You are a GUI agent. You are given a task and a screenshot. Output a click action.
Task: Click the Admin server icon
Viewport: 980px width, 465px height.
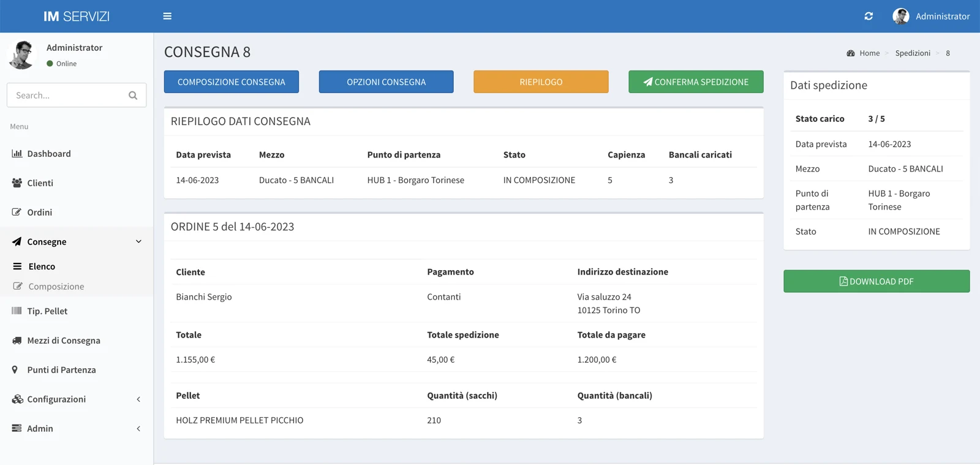tap(17, 428)
